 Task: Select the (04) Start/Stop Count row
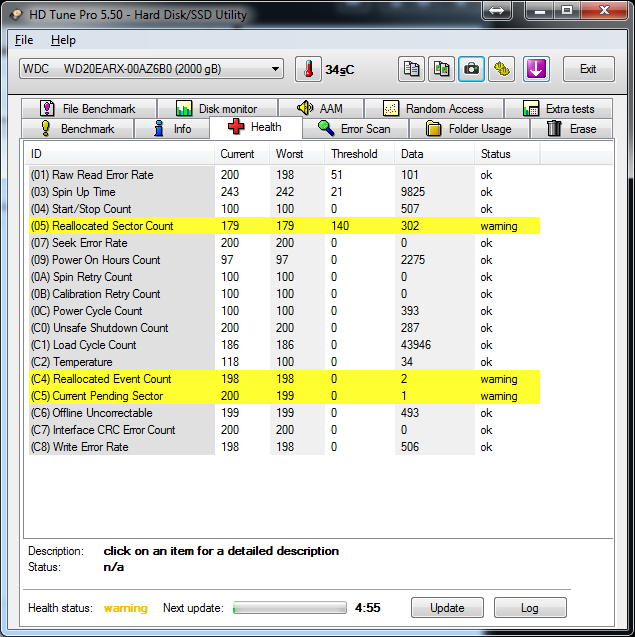pyautogui.click(x=284, y=209)
